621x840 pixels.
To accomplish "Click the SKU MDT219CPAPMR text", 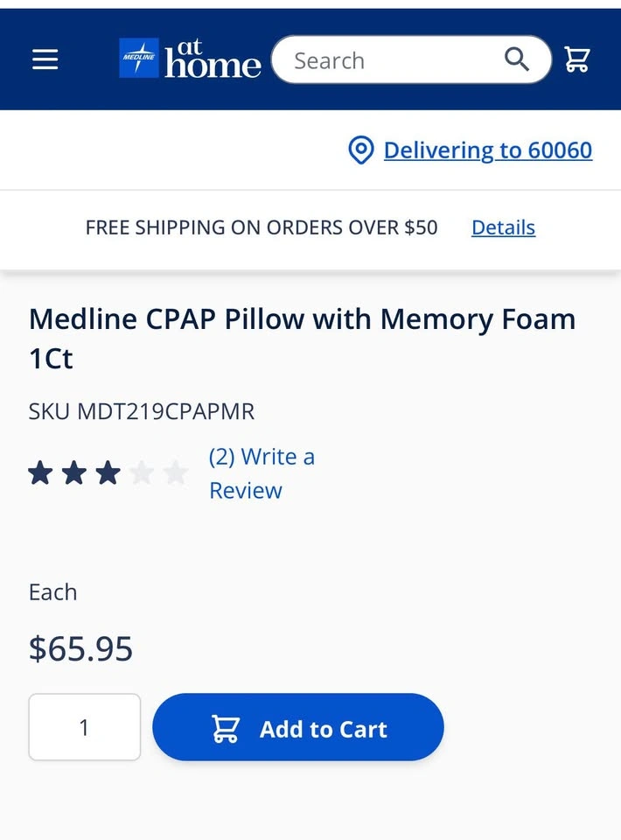I will click(x=142, y=411).
